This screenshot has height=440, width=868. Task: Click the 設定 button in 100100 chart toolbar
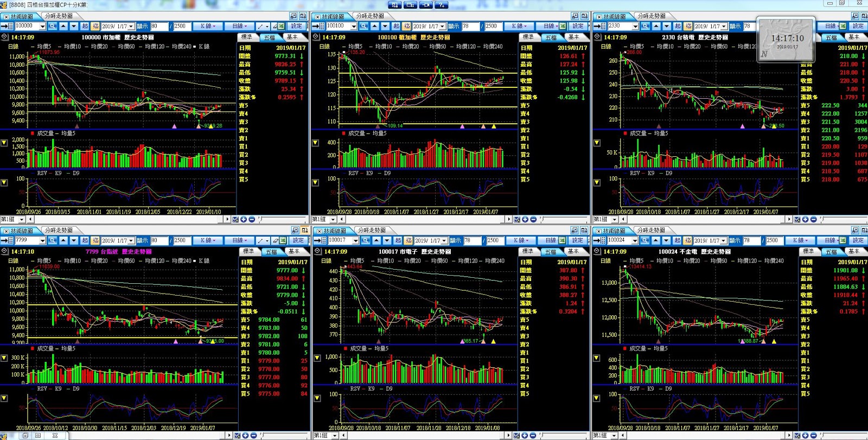tap(578, 26)
